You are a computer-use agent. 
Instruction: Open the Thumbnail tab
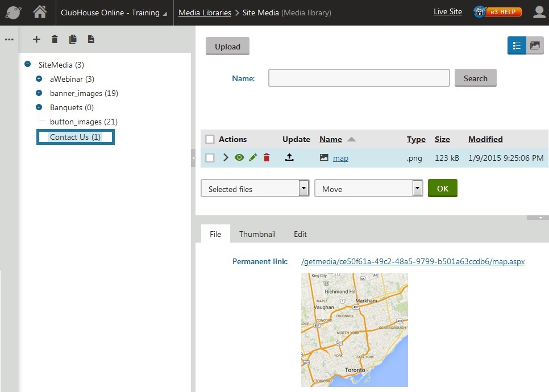point(257,234)
